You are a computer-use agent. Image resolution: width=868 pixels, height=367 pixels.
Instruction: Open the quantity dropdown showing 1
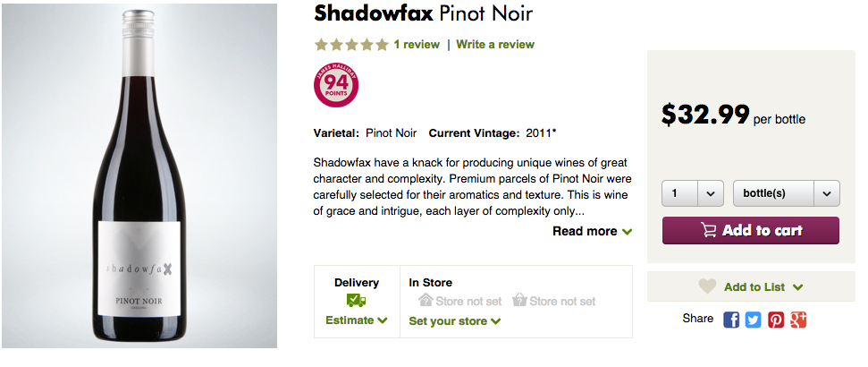click(692, 193)
